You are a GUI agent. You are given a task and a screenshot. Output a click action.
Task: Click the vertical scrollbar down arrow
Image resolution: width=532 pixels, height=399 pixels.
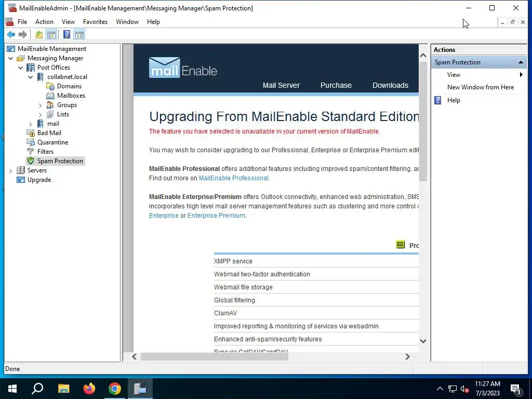(x=423, y=341)
